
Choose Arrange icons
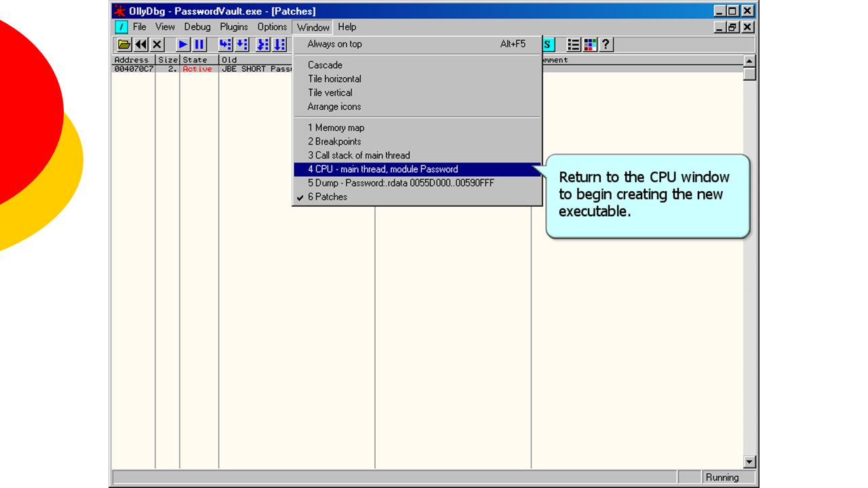pyautogui.click(x=417, y=106)
